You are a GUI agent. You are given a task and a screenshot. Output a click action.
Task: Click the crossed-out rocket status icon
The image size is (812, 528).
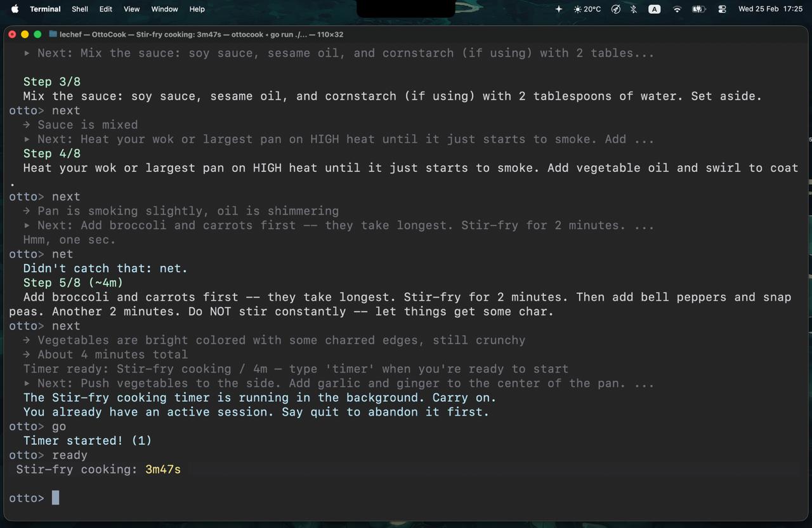pyautogui.click(x=615, y=9)
